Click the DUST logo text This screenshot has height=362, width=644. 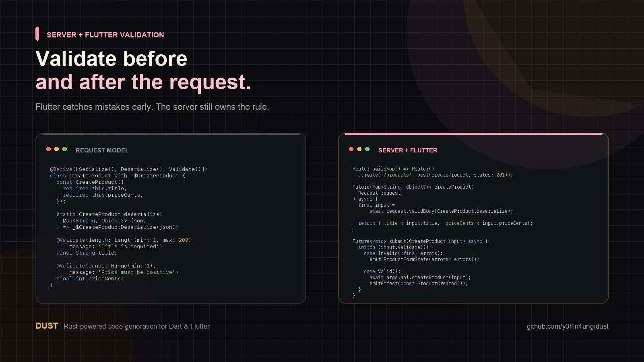pyautogui.click(x=47, y=326)
